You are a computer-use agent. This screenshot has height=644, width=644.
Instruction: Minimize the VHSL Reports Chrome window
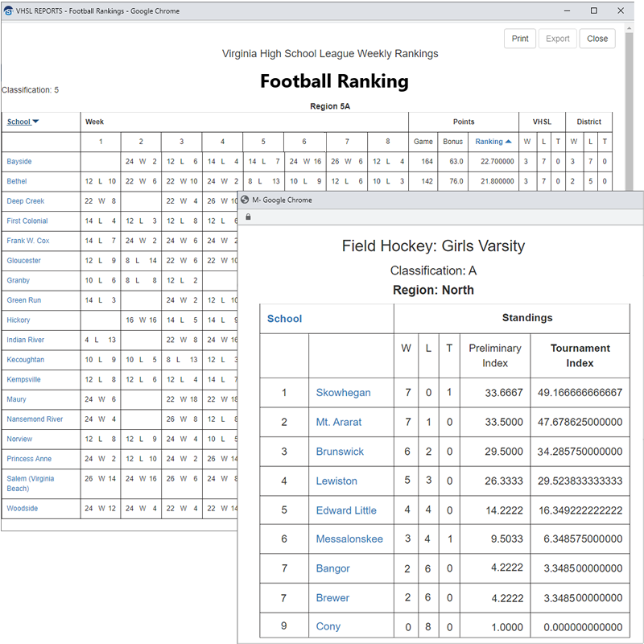pos(568,11)
